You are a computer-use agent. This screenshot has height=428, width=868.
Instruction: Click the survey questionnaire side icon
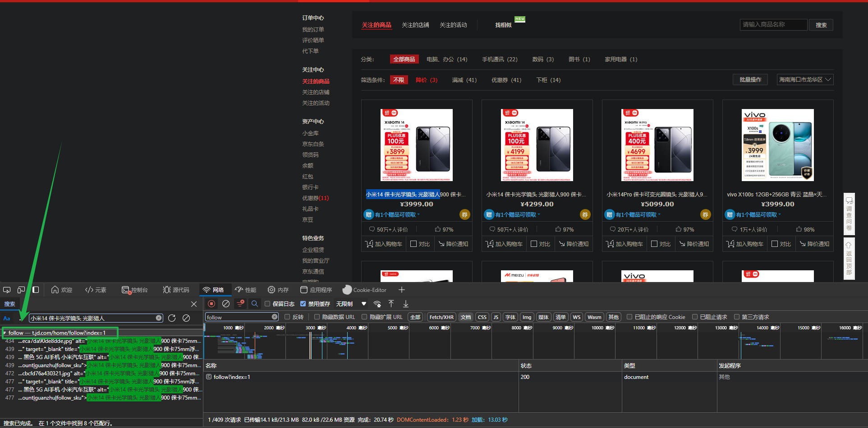tap(849, 214)
